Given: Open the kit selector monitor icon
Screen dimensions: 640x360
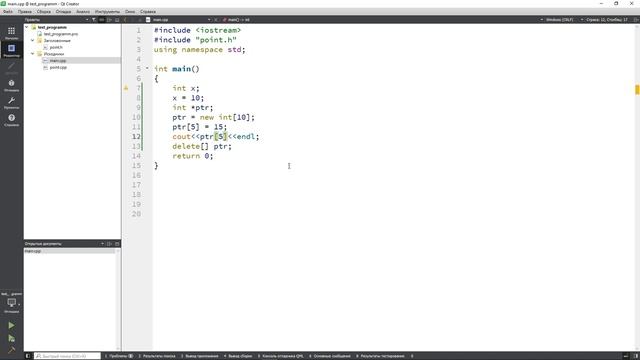Looking at the screenshot, I should [x=11, y=302].
